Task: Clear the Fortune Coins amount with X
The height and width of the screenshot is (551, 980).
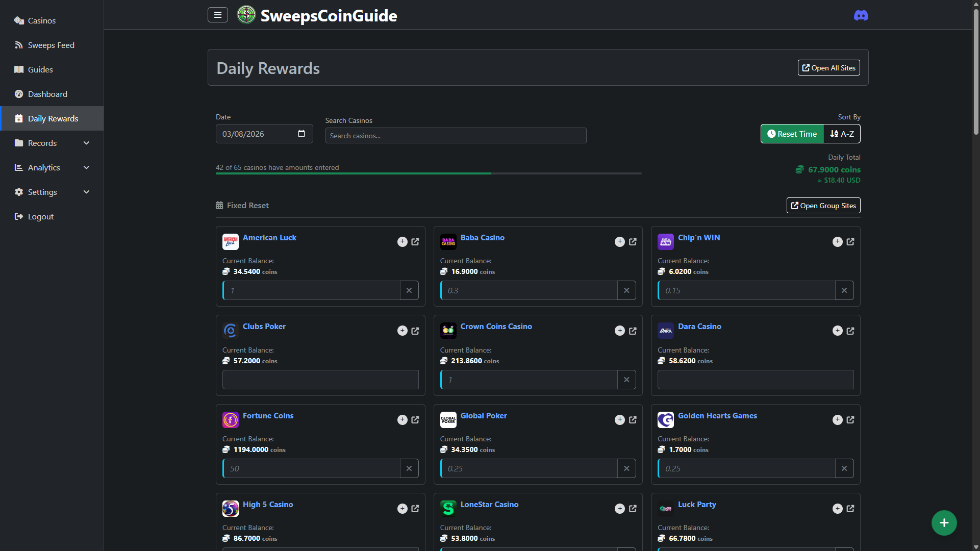Action: [x=409, y=468]
